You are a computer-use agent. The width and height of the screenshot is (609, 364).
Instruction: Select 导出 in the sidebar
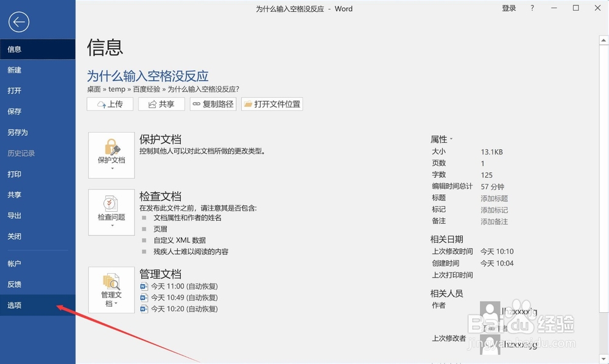click(x=38, y=215)
